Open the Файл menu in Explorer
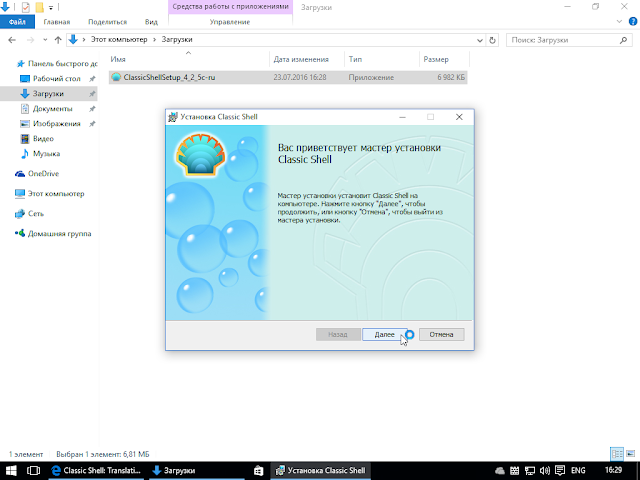The height and width of the screenshot is (480, 640). 17,22
